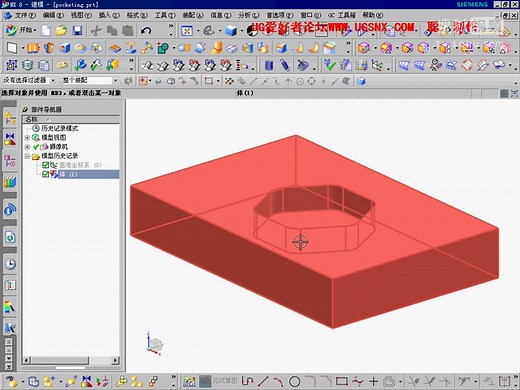Viewport: 520px width, 390px height.
Task: Open the dropdown beside the shaded cube icon
Action: point(241,31)
